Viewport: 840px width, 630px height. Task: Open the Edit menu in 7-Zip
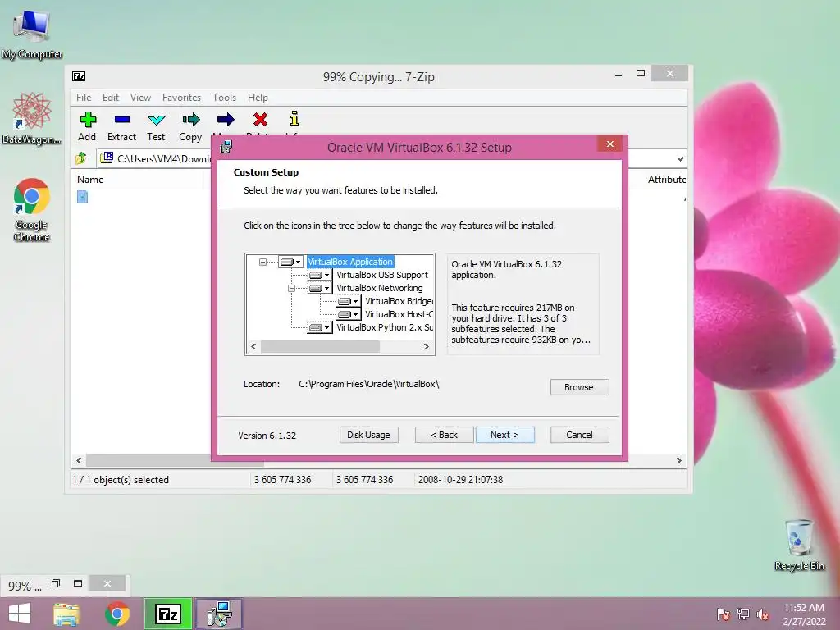tap(111, 98)
